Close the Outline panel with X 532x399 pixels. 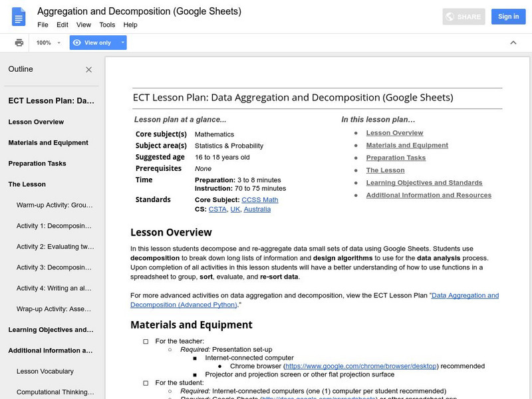click(x=89, y=69)
